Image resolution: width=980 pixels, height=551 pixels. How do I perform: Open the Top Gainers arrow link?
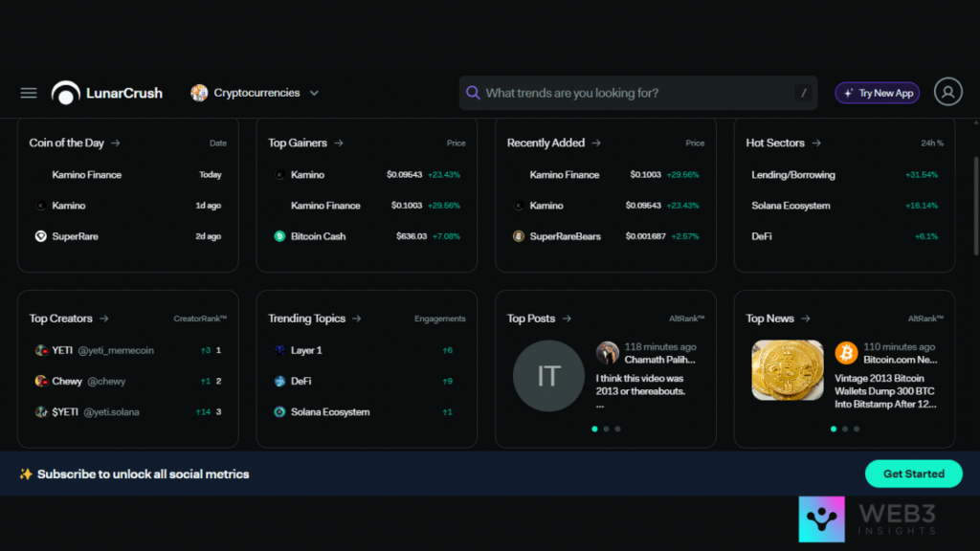point(339,143)
